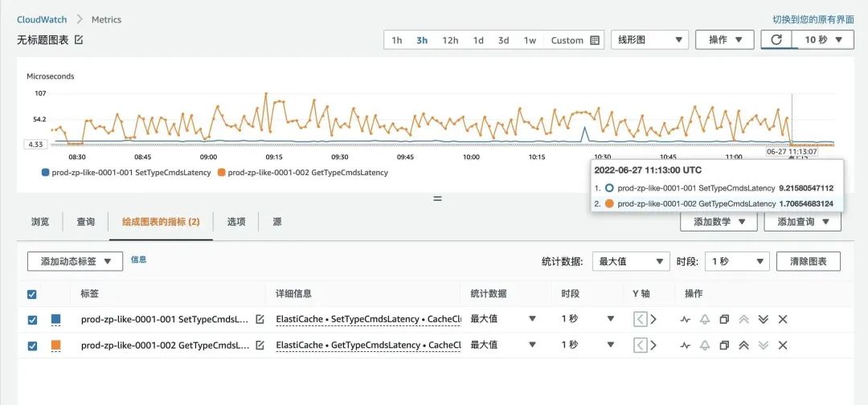Move SetTypeCmdsLatency to right Y axis
The height and width of the screenshot is (405, 868).
tap(653, 319)
